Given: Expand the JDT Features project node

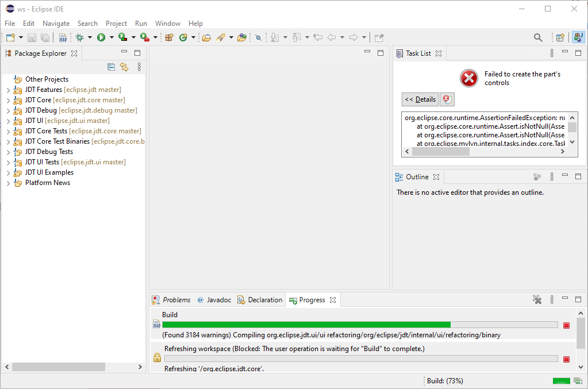Looking at the screenshot, I should 8,90.
